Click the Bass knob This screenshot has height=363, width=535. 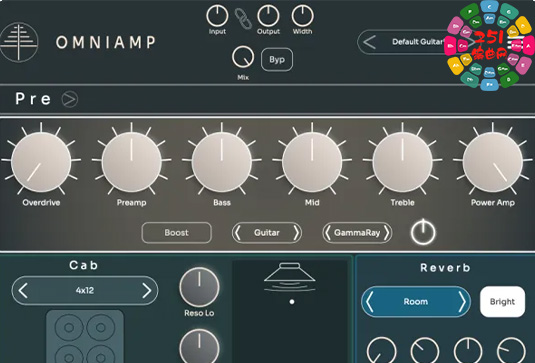click(x=222, y=162)
